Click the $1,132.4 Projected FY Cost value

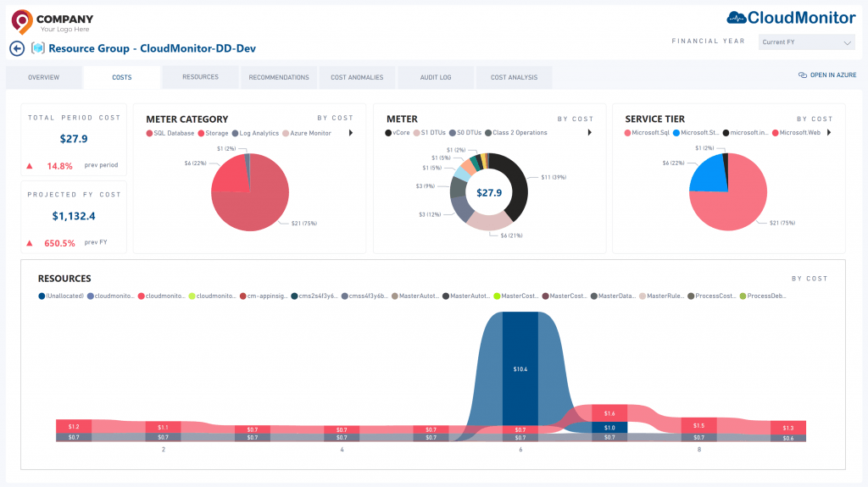pyautogui.click(x=74, y=216)
